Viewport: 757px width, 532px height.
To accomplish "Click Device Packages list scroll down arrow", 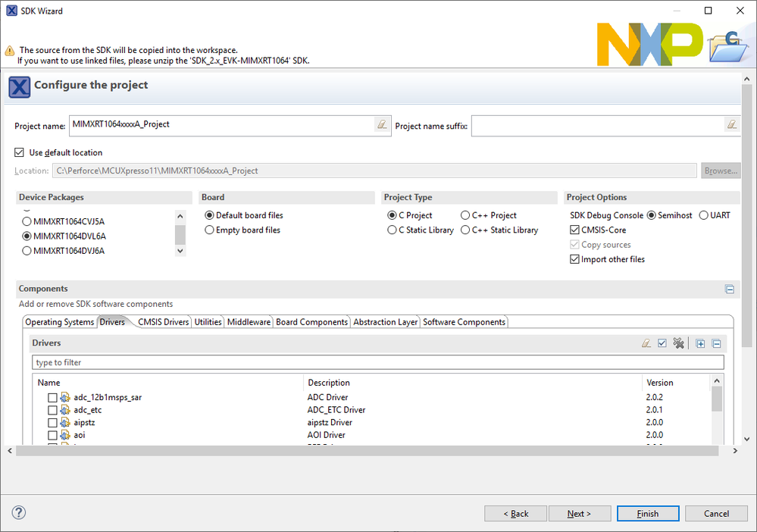I will click(180, 251).
